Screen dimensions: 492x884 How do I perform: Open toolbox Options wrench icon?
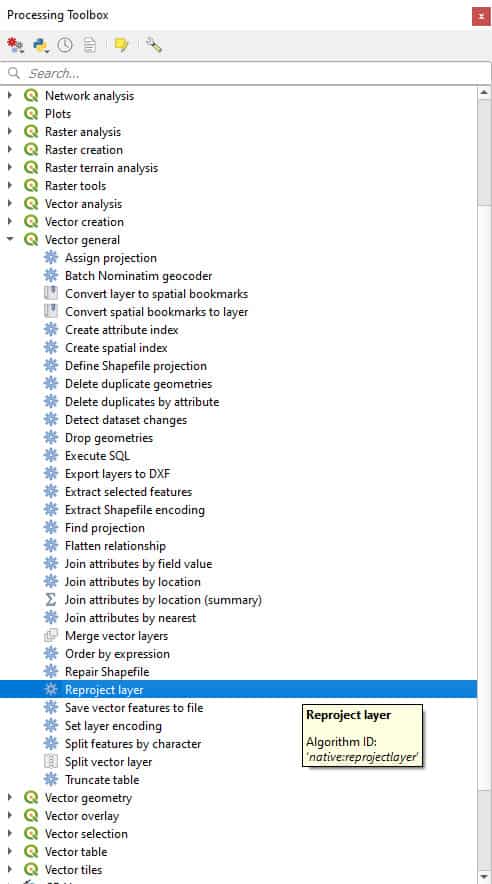point(153,45)
